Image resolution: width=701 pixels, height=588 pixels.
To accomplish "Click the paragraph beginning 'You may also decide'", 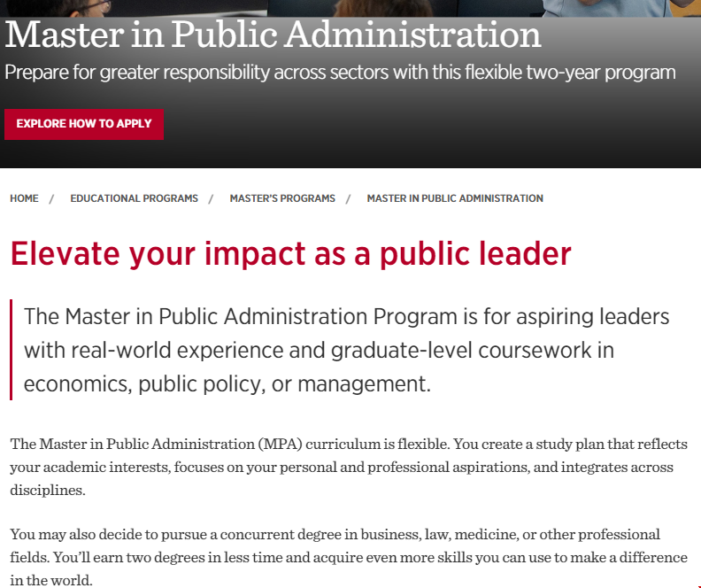I will [x=349, y=558].
